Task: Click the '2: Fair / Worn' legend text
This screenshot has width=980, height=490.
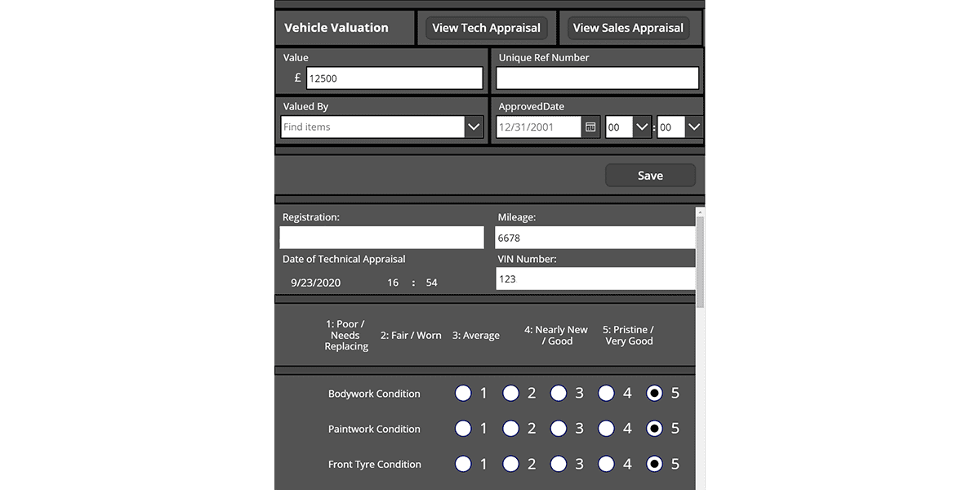Action: point(411,336)
